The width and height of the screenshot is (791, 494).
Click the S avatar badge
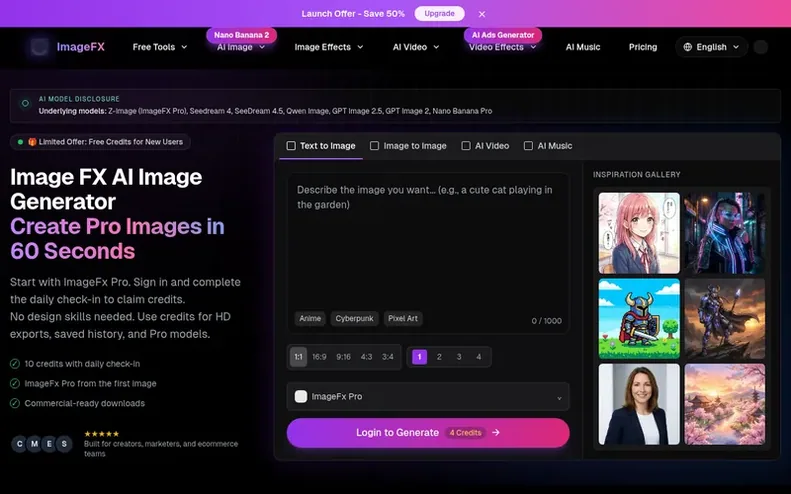64,444
